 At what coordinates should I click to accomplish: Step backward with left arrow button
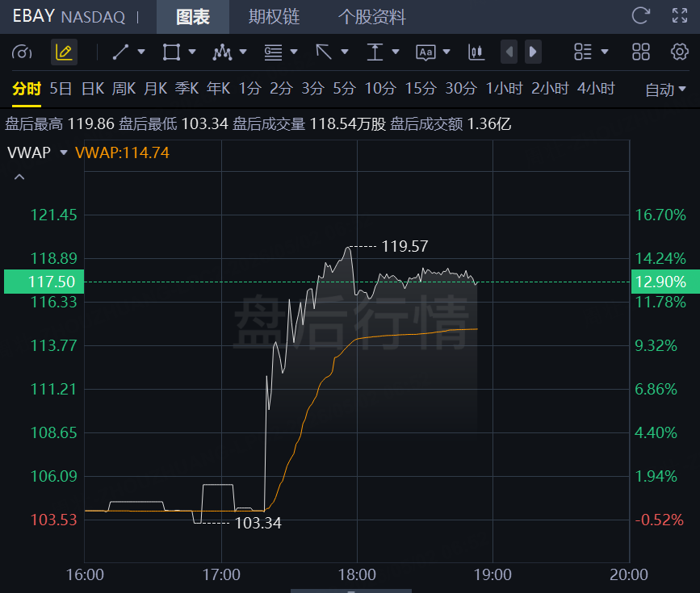509,52
